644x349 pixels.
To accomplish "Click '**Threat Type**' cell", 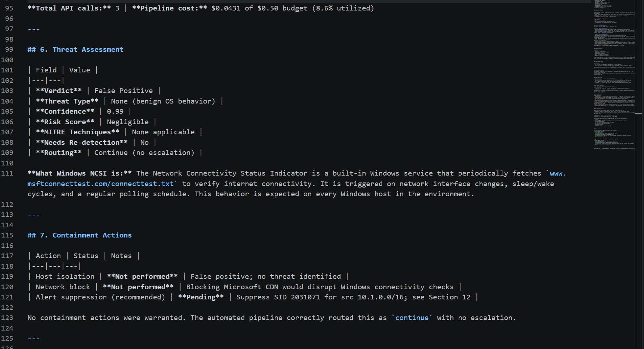I will (x=67, y=101).
